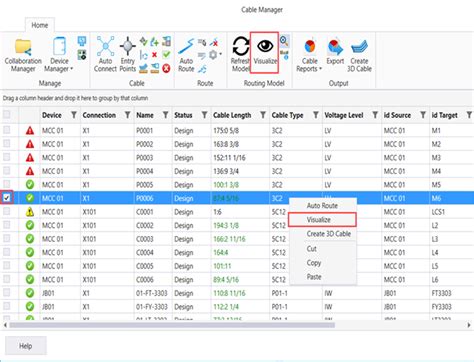Toggle the select-all checkbox in the header
Screen dimensions: 474x362
click(x=7, y=115)
